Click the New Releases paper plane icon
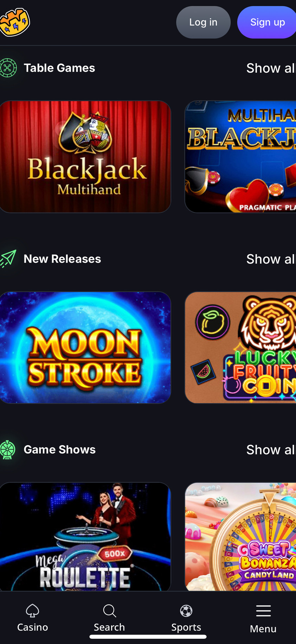Viewport: 296px width, 644px height. coord(8,259)
